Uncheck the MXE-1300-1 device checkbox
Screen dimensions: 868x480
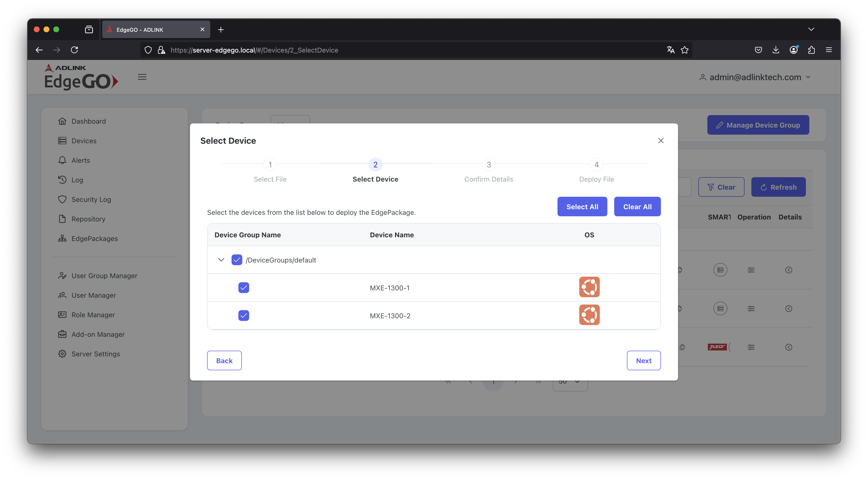pyautogui.click(x=244, y=288)
